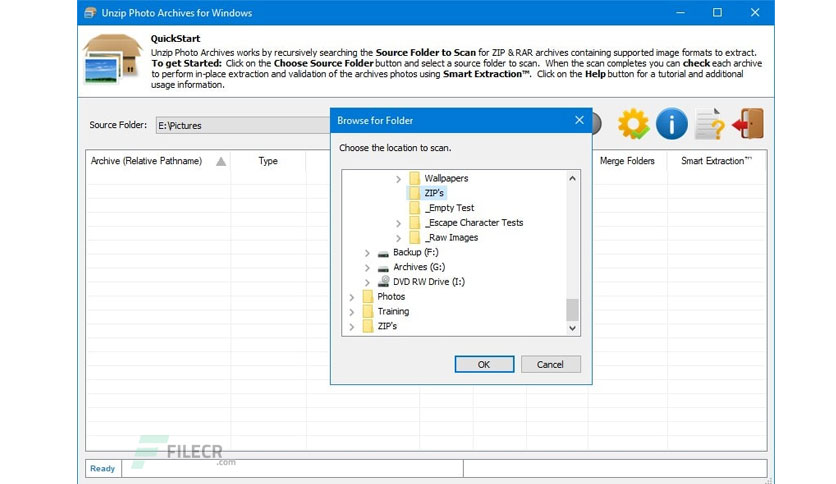Click the blue info icon
This screenshot has width=836, height=484.
671,124
